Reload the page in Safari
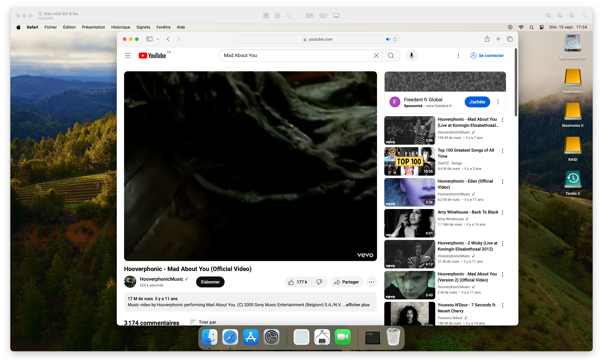 pos(395,39)
